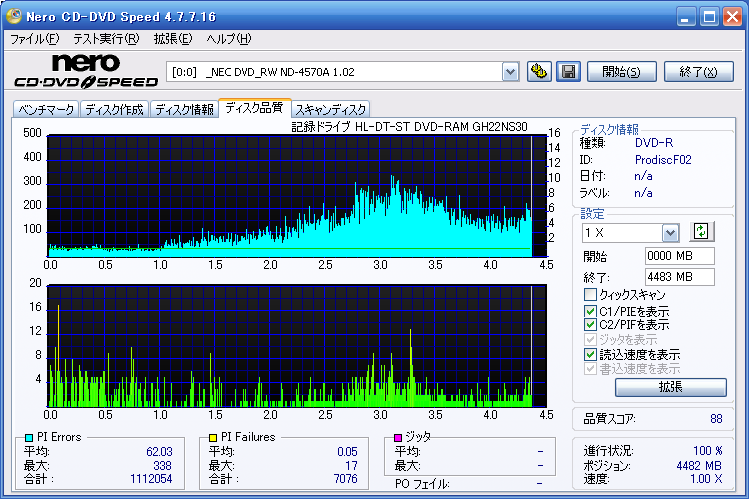Toggle the 読込速度を表示 checkbox
Viewport: 749px width, 499px height.
point(590,354)
